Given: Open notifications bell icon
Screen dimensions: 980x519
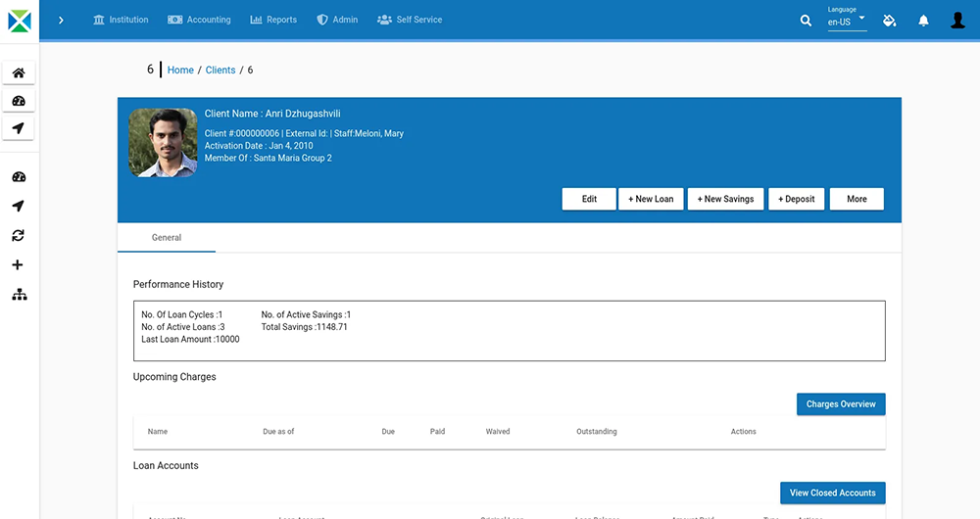Looking at the screenshot, I should 923,21.
